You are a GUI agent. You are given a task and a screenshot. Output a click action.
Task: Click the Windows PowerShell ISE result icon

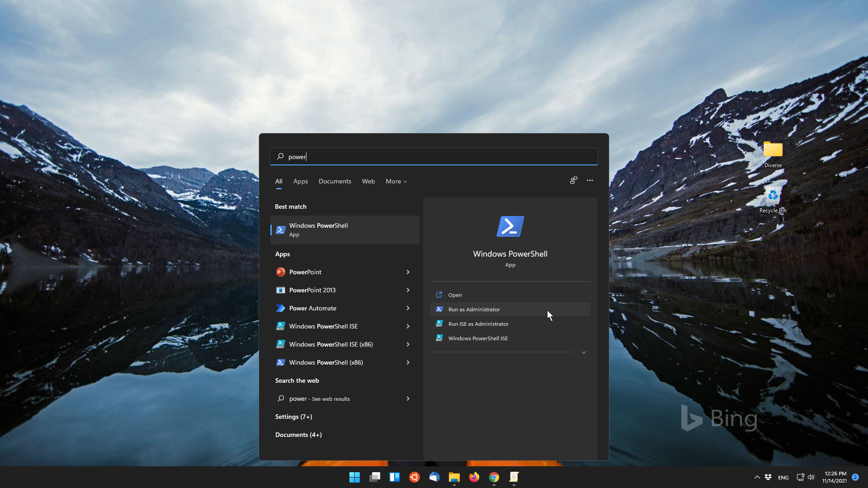(x=281, y=326)
